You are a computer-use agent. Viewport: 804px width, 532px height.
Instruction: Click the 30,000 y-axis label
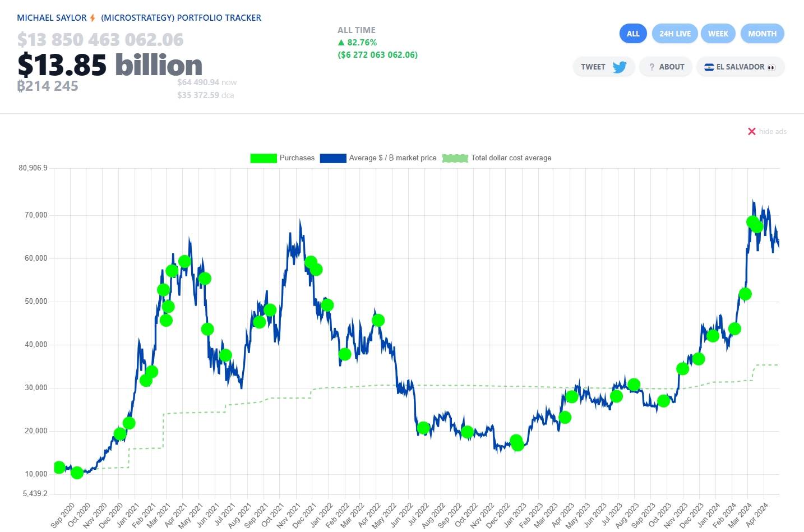pos(36,388)
